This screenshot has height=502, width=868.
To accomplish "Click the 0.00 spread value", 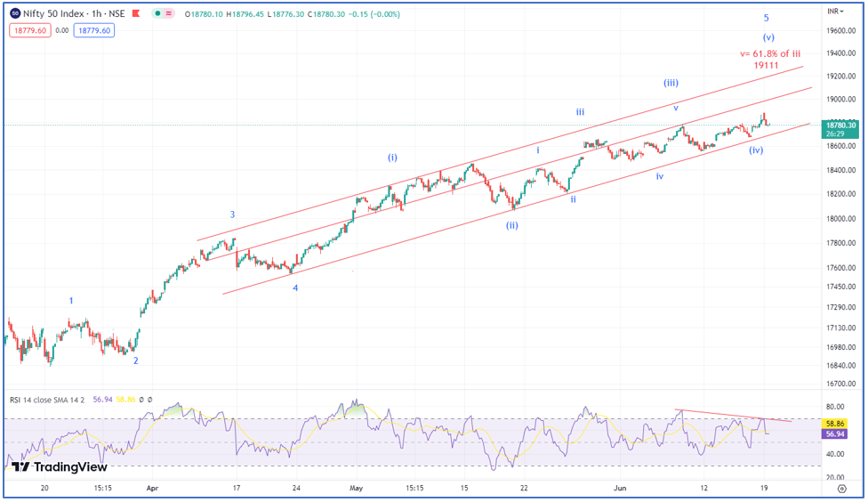I will point(62,30).
